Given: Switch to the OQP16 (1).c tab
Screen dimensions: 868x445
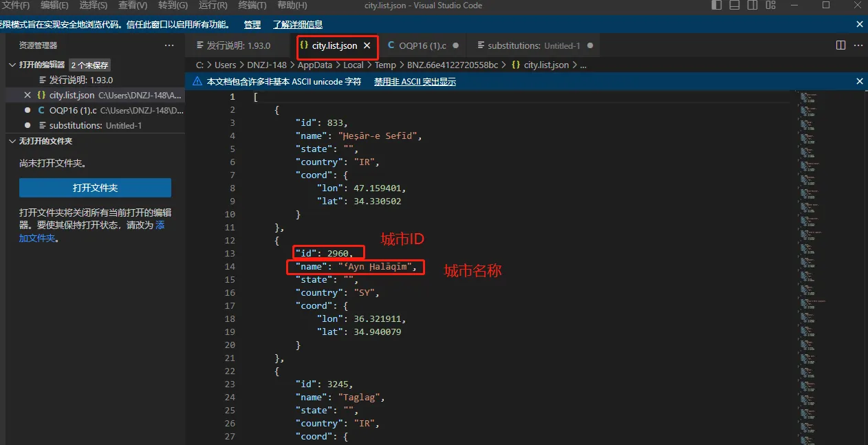Looking at the screenshot, I should pyautogui.click(x=422, y=46).
